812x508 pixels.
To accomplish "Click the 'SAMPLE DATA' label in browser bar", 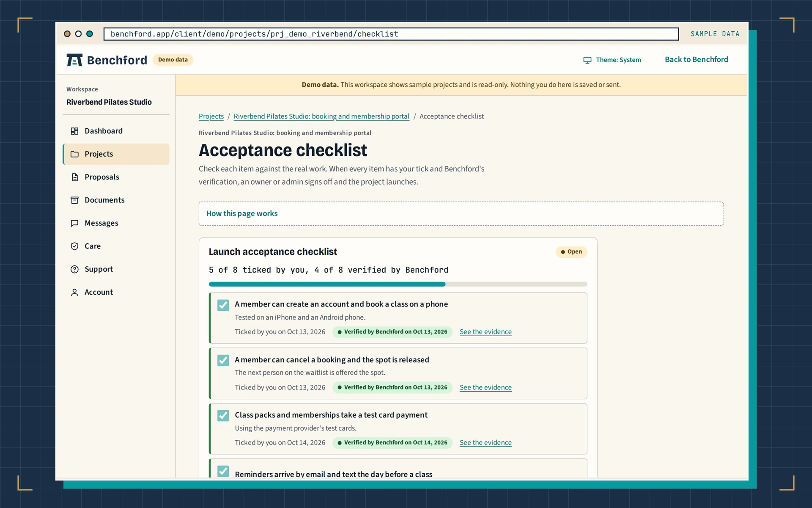I will click(715, 34).
